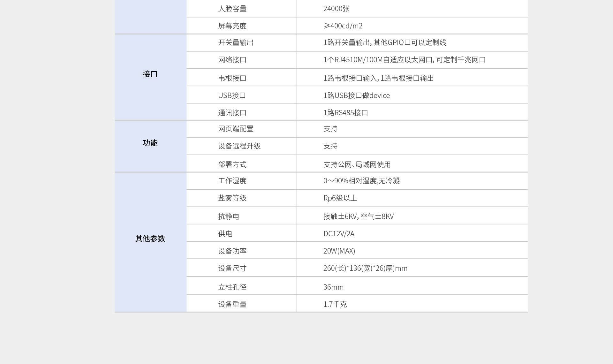Click the 其他参数 category cell

(x=150, y=239)
